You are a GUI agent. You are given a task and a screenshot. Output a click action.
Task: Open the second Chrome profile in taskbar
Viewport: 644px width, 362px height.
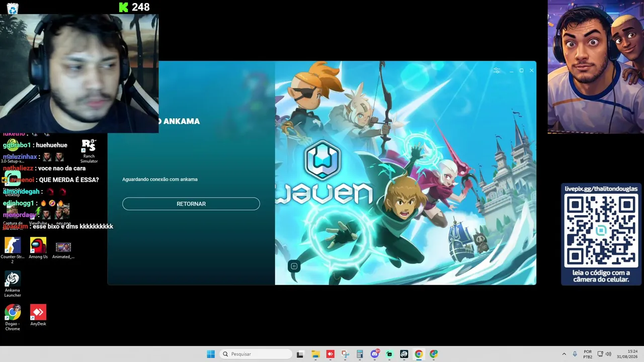(434, 354)
